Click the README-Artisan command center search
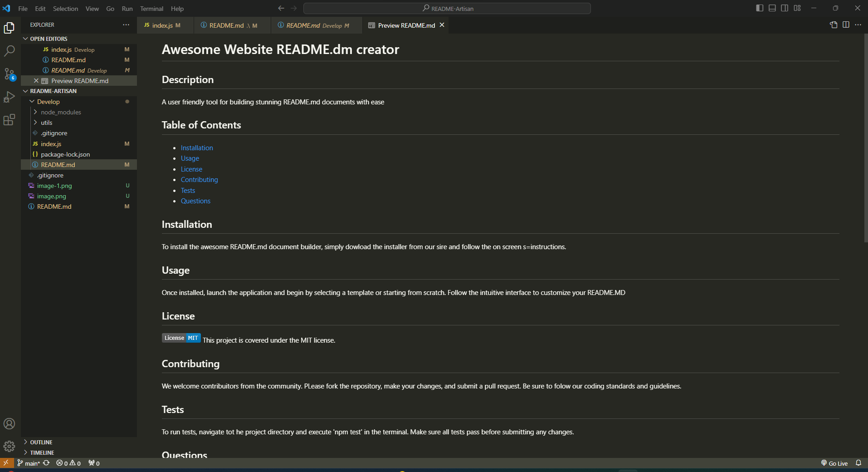The image size is (868, 472). pos(447,8)
